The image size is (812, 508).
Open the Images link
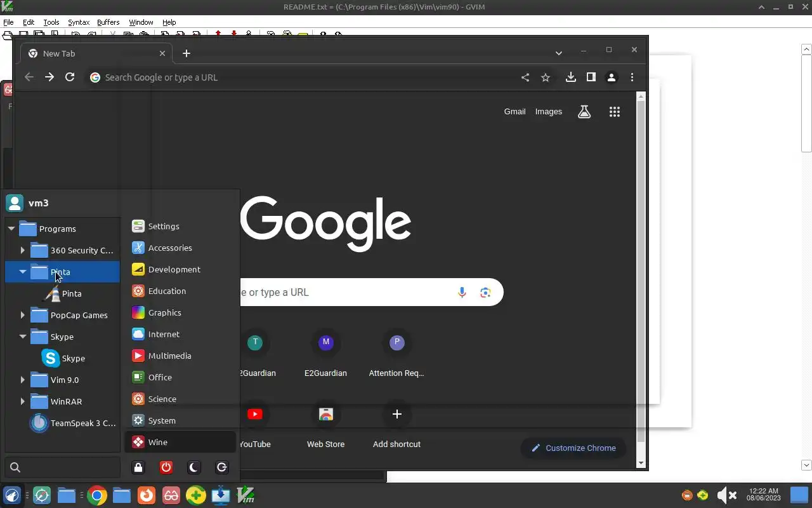(549, 112)
